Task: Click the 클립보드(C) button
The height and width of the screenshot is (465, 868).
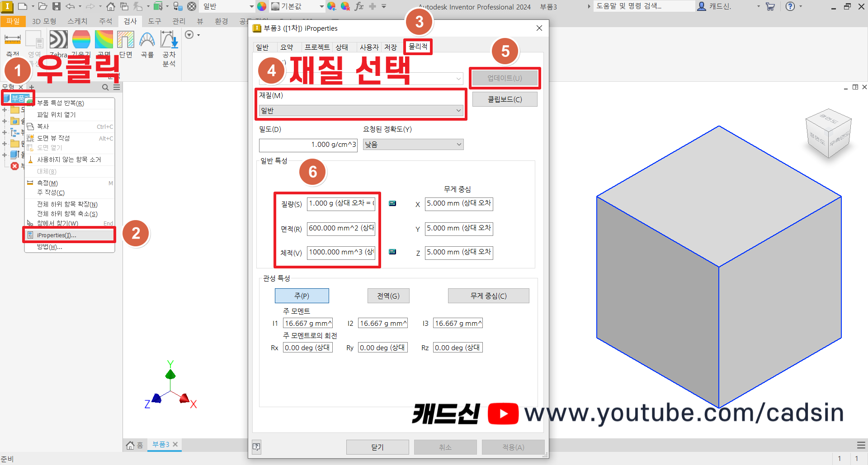Action: [505, 99]
